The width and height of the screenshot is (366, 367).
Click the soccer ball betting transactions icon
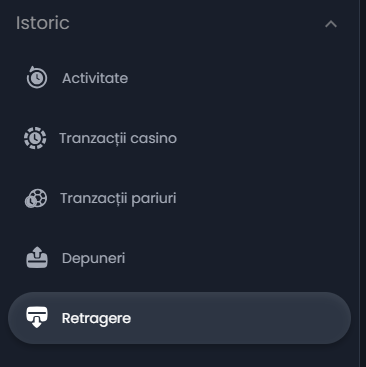pos(36,198)
